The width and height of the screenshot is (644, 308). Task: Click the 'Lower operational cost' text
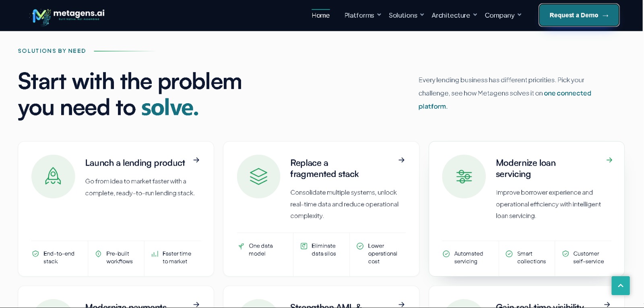[x=382, y=254]
